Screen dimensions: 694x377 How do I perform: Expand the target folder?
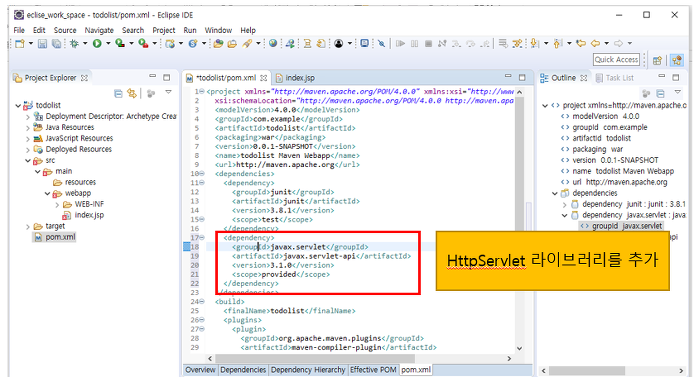(28, 227)
